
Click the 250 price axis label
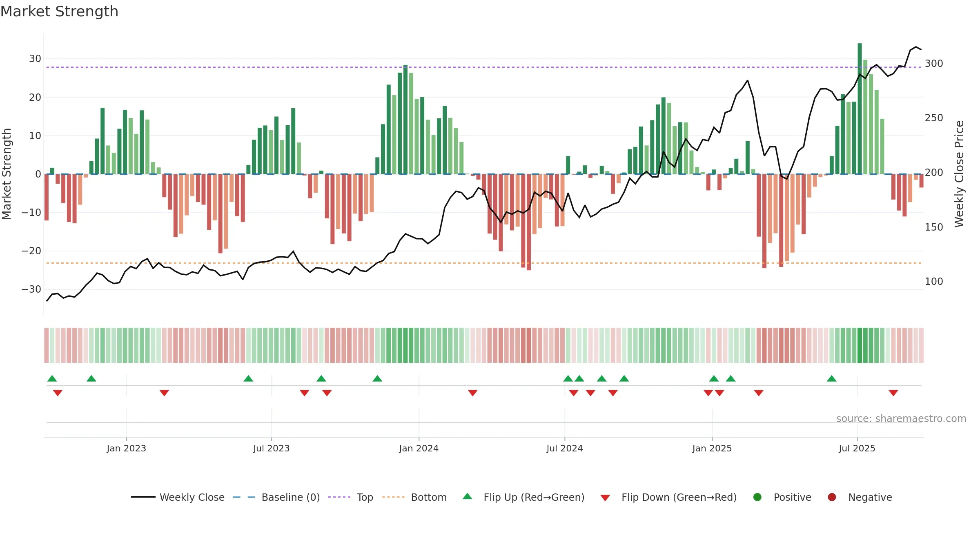click(x=934, y=118)
